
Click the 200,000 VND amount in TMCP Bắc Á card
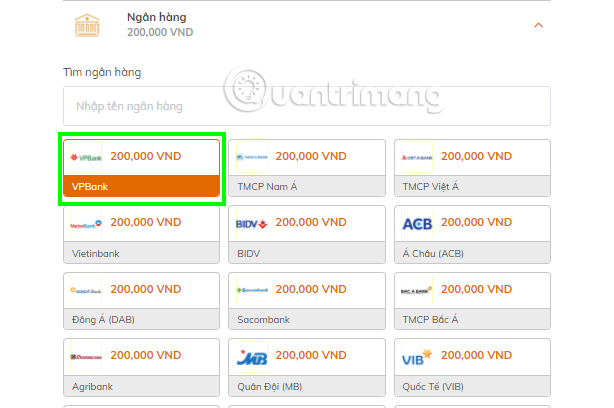[x=477, y=289]
